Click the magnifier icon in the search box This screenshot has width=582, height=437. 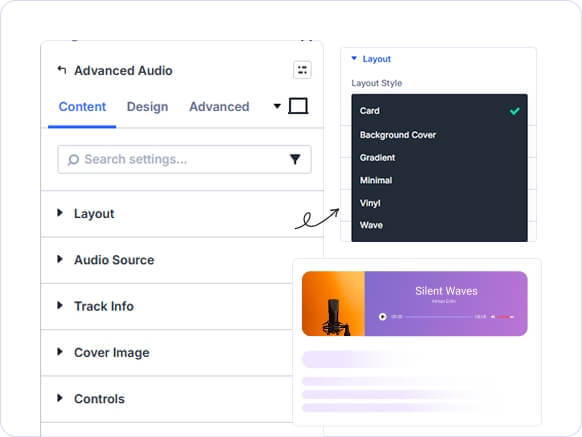click(x=73, y=160)
